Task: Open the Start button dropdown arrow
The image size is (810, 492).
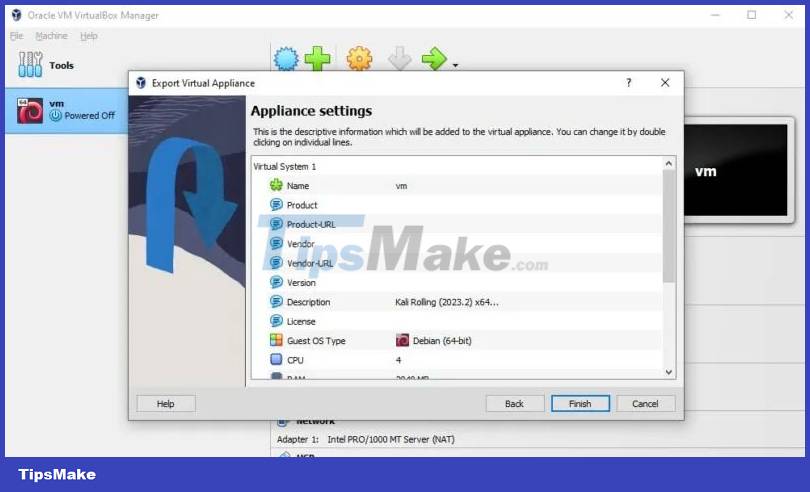Action: [x=455, y=65]
